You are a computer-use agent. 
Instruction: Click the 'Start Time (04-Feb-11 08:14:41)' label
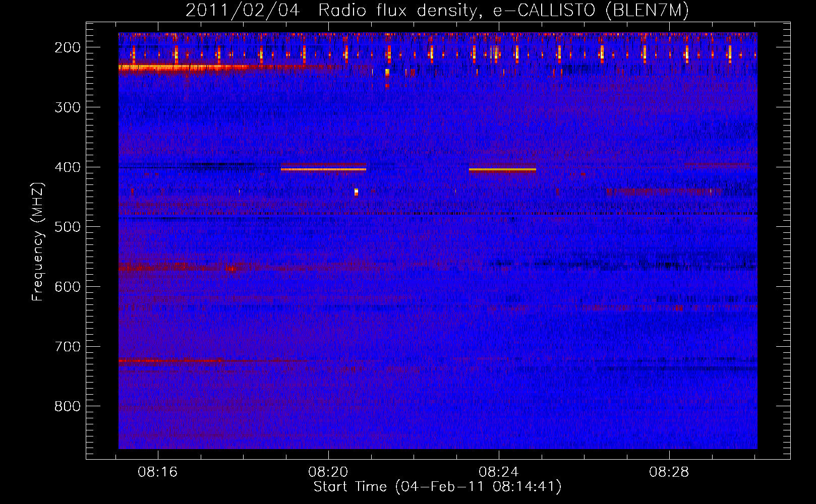point(437,486)
